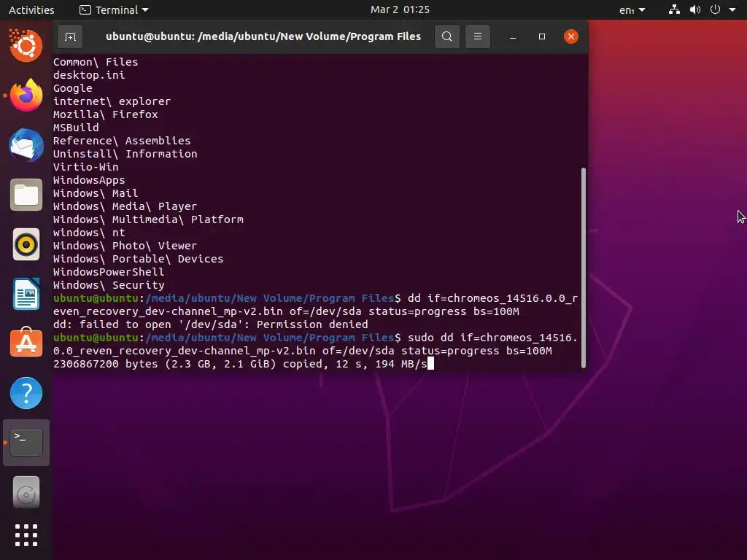The image size is (747, 560).
Task: Open the Help icon in dock
Action: point(26,393)
